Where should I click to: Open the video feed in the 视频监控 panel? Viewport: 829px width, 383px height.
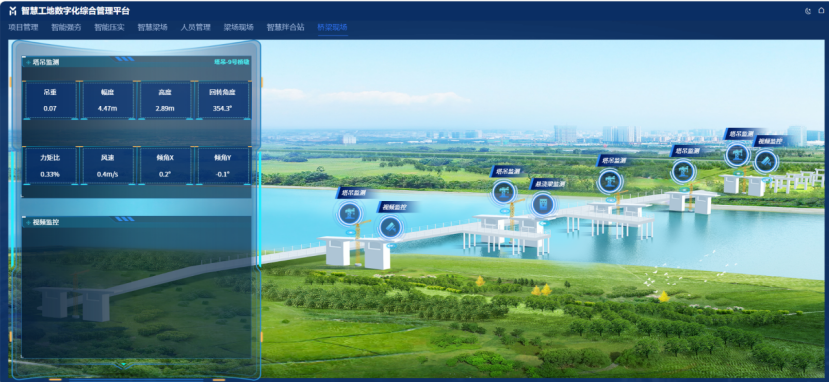click(x=136, y=294)
